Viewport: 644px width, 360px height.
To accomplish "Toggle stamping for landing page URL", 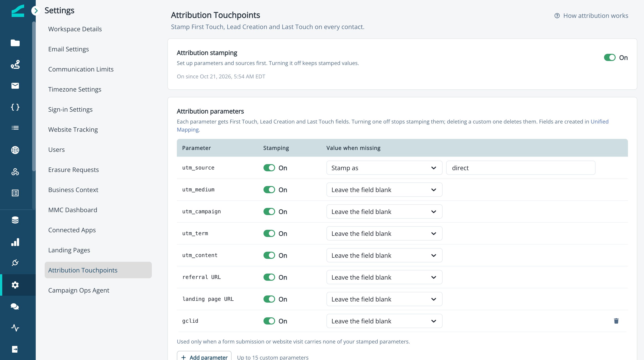I will click(269, 299).
